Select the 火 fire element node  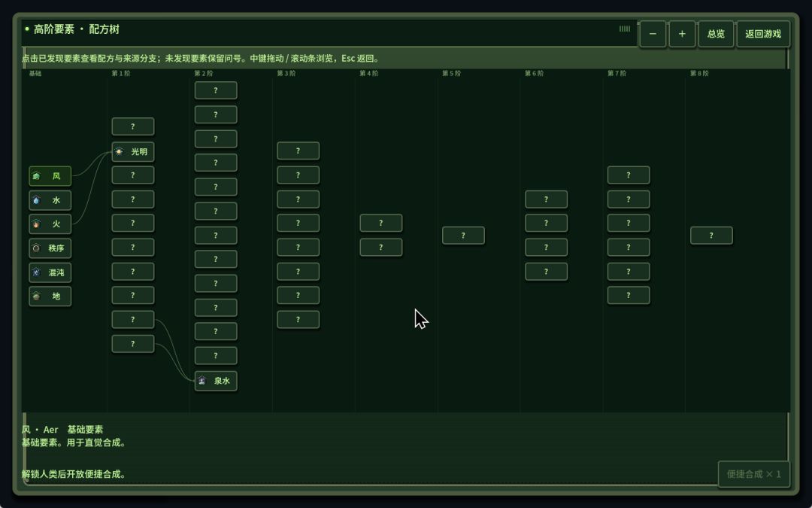50,224
